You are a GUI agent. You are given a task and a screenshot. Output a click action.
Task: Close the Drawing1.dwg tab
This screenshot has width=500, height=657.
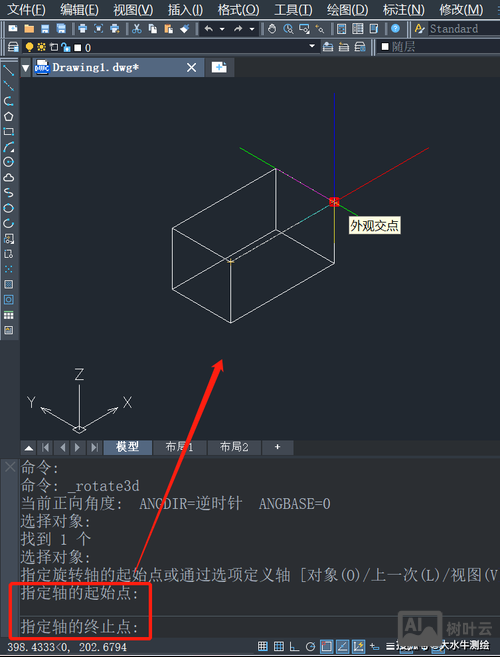(x=192, y=67)
